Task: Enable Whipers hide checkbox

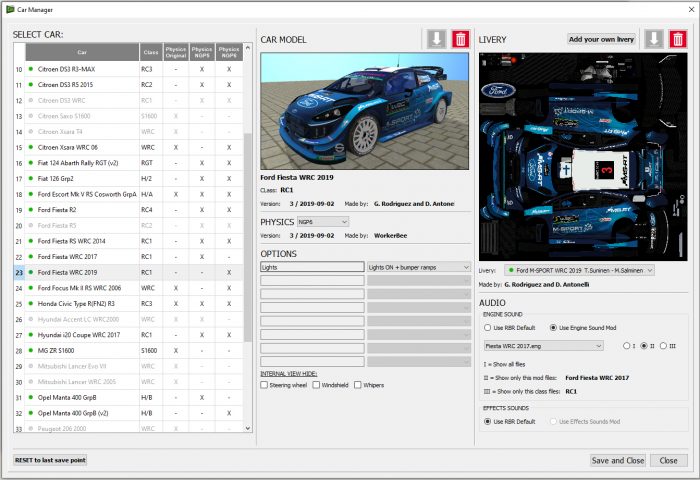Action: point(358,384)
